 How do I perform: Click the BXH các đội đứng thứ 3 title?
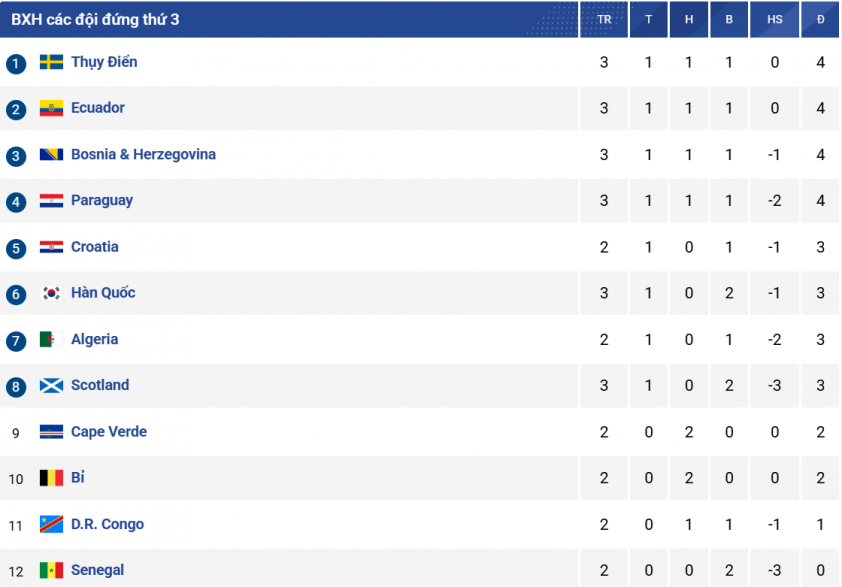(95, 20)
